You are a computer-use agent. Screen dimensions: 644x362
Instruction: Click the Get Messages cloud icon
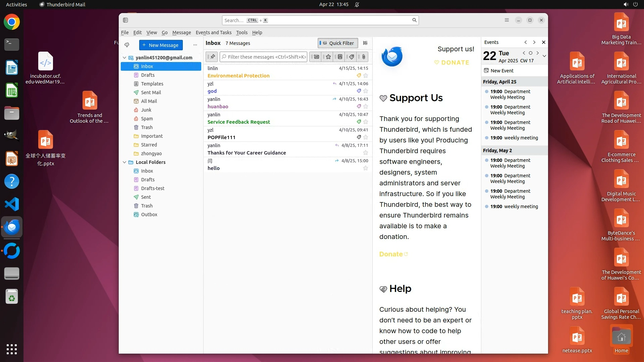(x=127, y=45)
